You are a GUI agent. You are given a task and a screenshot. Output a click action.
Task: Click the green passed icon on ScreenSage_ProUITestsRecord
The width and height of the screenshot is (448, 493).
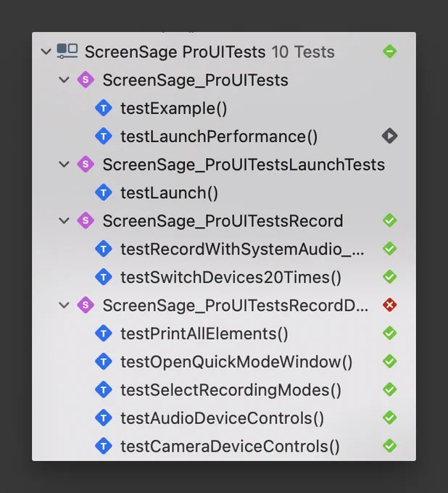[x=390, y=220]
